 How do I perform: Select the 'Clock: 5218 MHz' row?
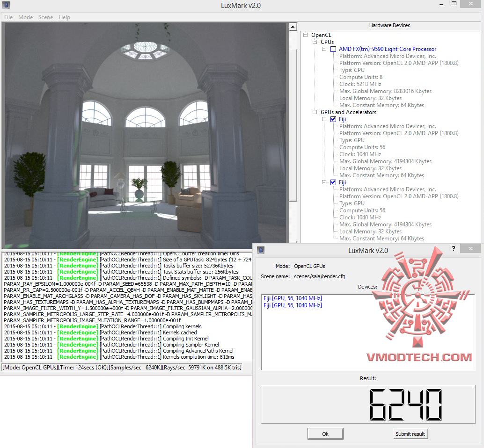360,84
